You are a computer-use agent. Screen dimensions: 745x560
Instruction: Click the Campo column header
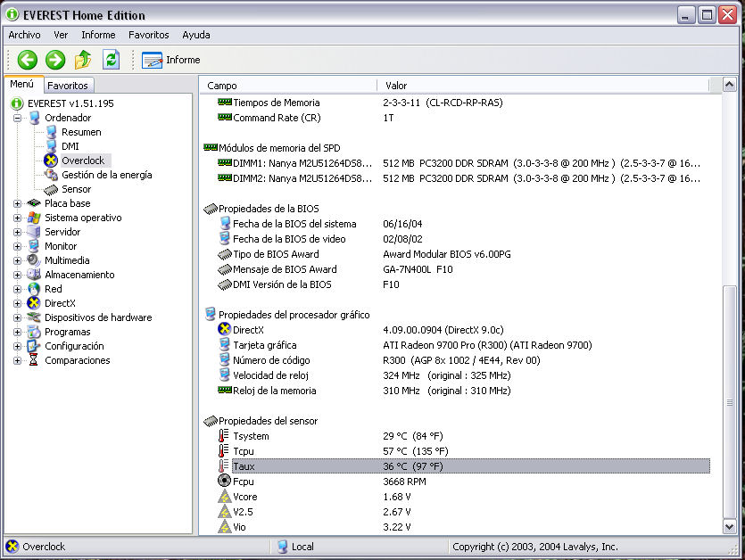(x=222, y=86)
